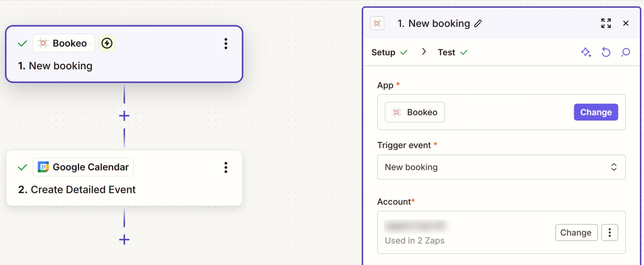Click the Bookeo app badge in the trigger card
644x265 pixels.
pyautogui.click(x=64, y=43)
